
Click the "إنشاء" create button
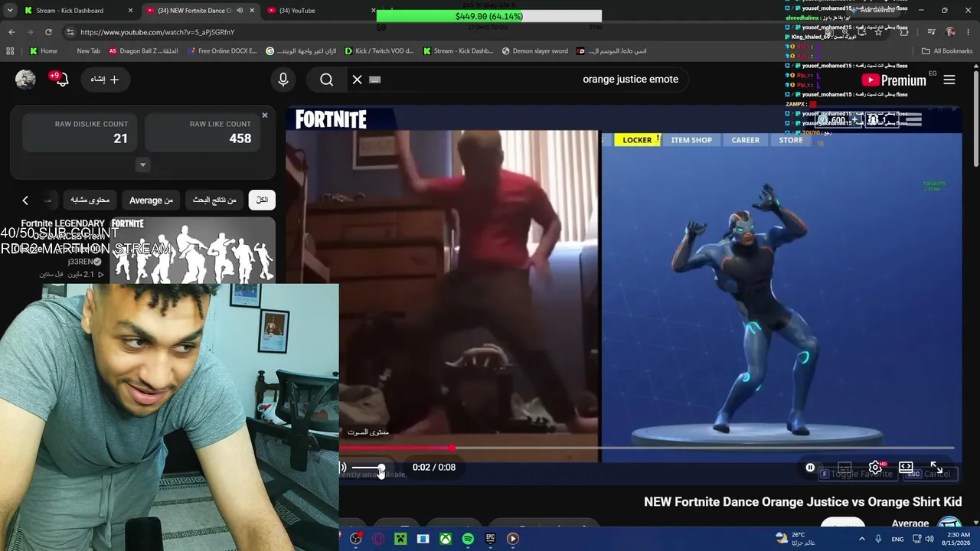105,80
